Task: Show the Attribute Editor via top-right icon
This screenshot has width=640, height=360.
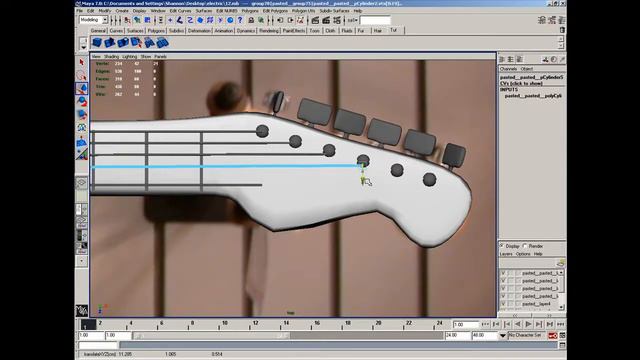Action: 542,20
